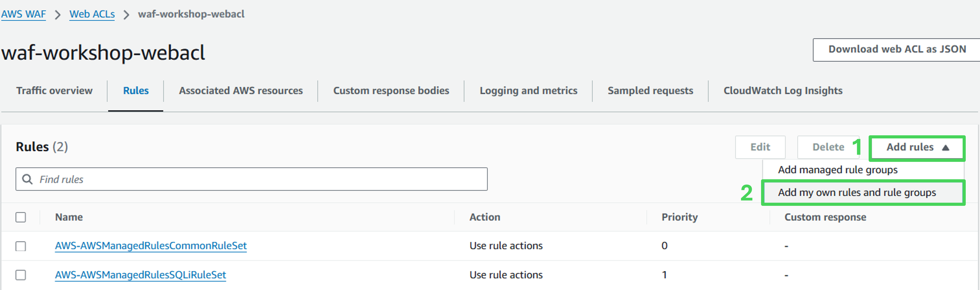Go to Logging and metrics tab

click(529, 91)
